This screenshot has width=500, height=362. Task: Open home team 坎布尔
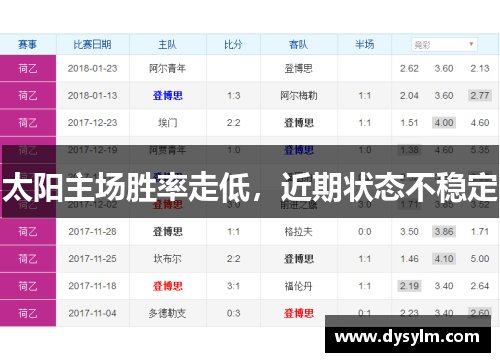click(x=167, y=259)
